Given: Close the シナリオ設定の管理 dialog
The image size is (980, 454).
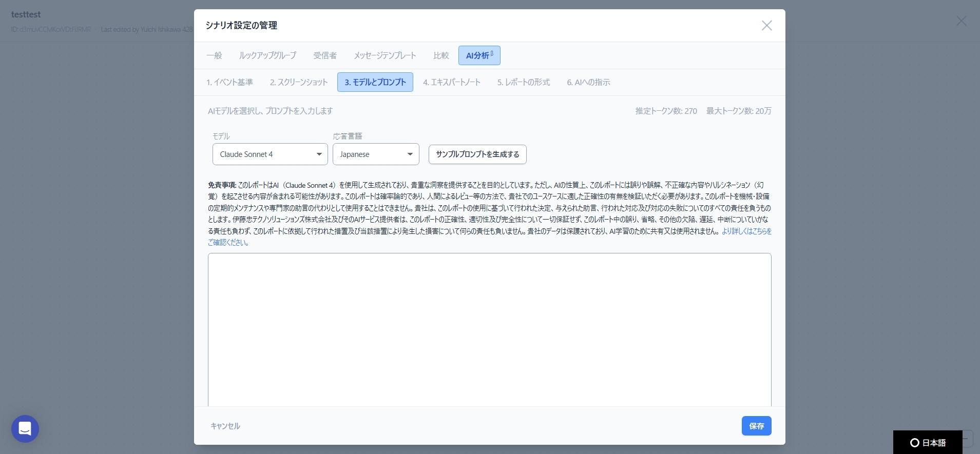Looking at the screenshot, I should pos(766,26).
